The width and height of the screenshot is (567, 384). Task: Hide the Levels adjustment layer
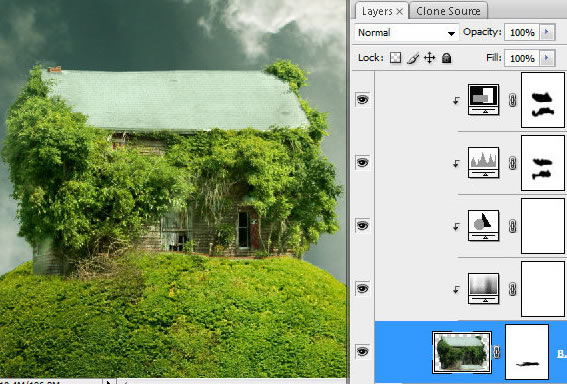pyautogui.click(x=362, y=162)
